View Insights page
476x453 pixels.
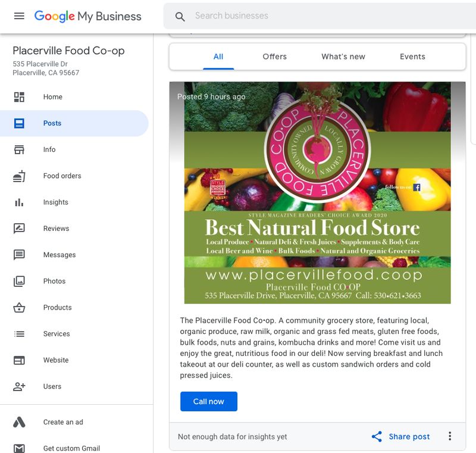click(x=55, y=202)
